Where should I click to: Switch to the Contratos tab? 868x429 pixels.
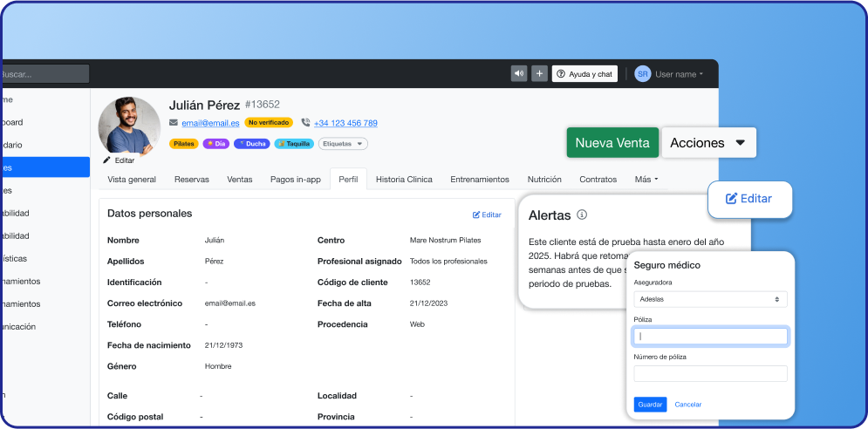click(x=598, y=180)
